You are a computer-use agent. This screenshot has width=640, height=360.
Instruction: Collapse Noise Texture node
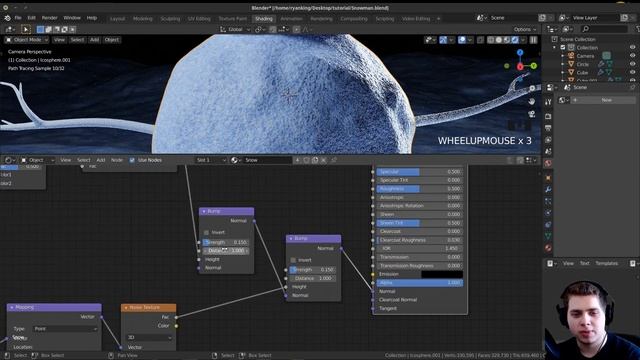pos(126,307)
